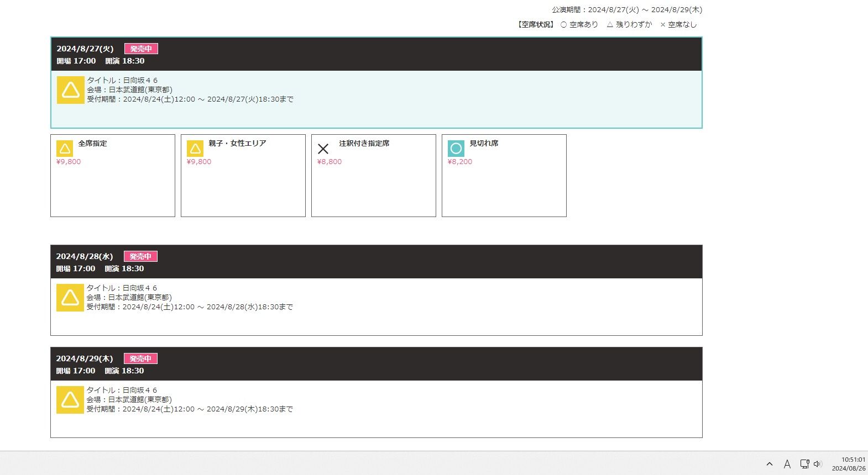Screen dimensions: 868x475
Task: Click the 公演期間 date range text
Action: pos(627,10)
